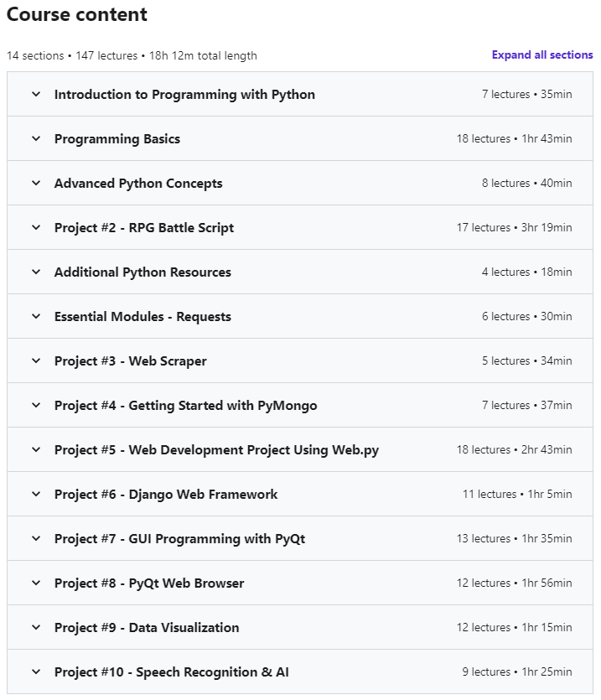Open Project #6 - Django Web Framework title
The image size is (601, 700).
(166, 495)
